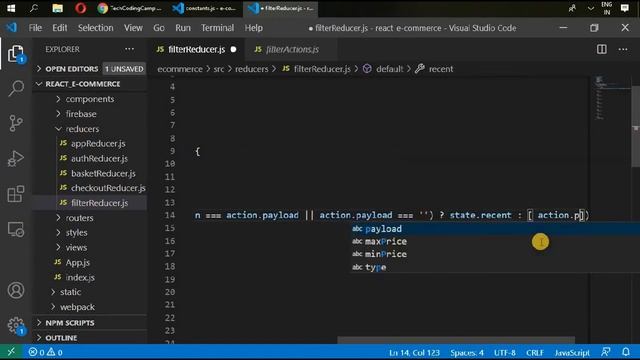Click the code minimap preview
This screenshot has width=640, height=360.
pyautogui.click(x=610, y=98)
